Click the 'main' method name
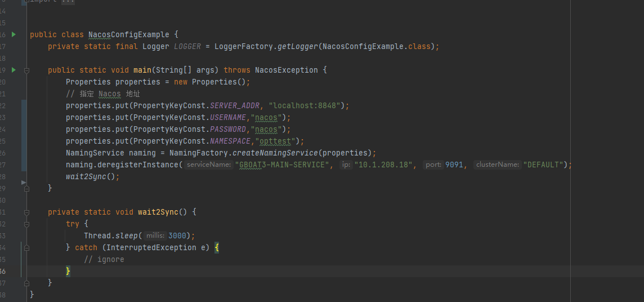Viewport: 644px width, 302px height. tap(142, 70)
